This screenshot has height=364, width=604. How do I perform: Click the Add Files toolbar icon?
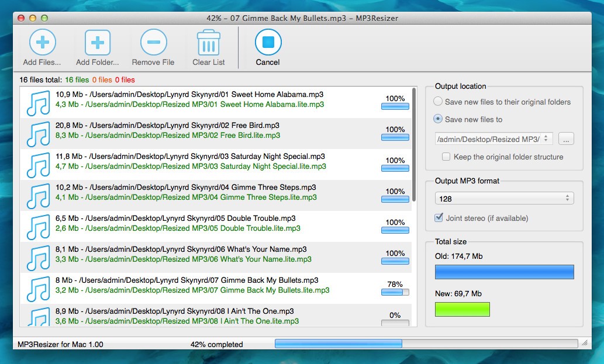[x=42, y=43]
